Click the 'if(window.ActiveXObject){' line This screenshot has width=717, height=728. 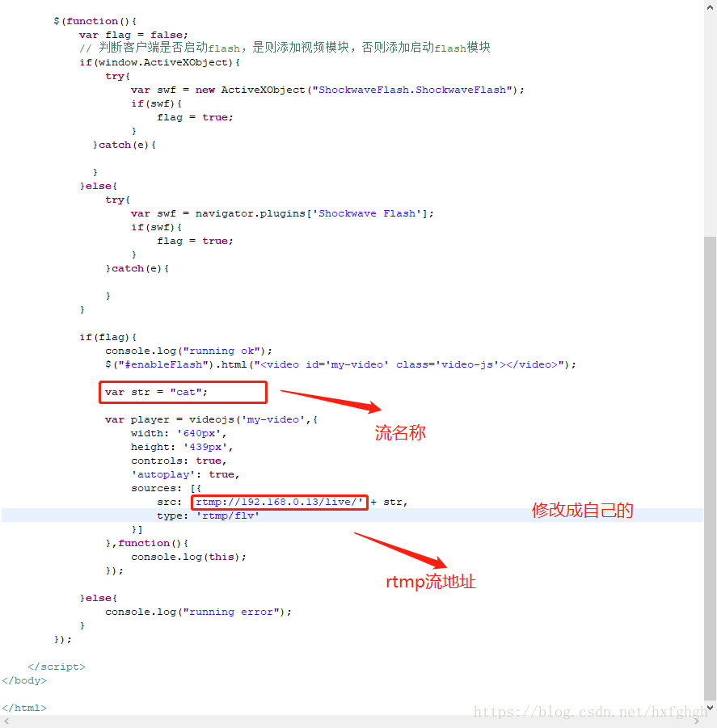pyautogui.click(x=159, y=62)
